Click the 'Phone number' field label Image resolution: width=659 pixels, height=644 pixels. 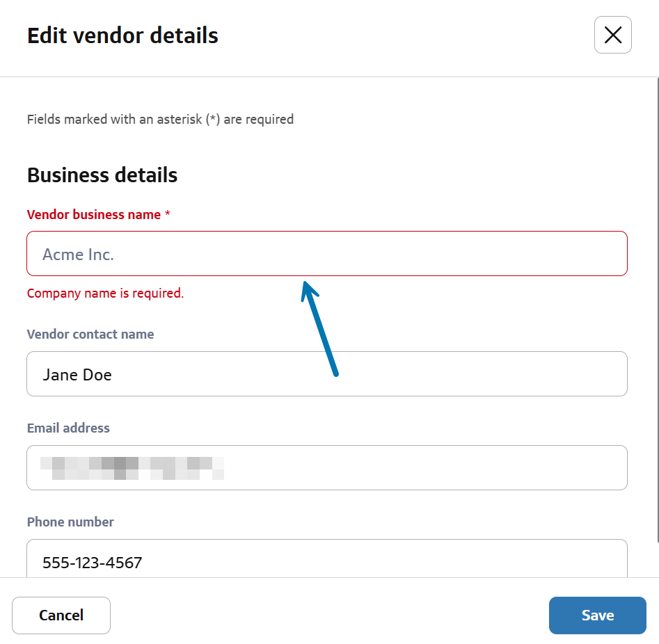coord(70,522)
